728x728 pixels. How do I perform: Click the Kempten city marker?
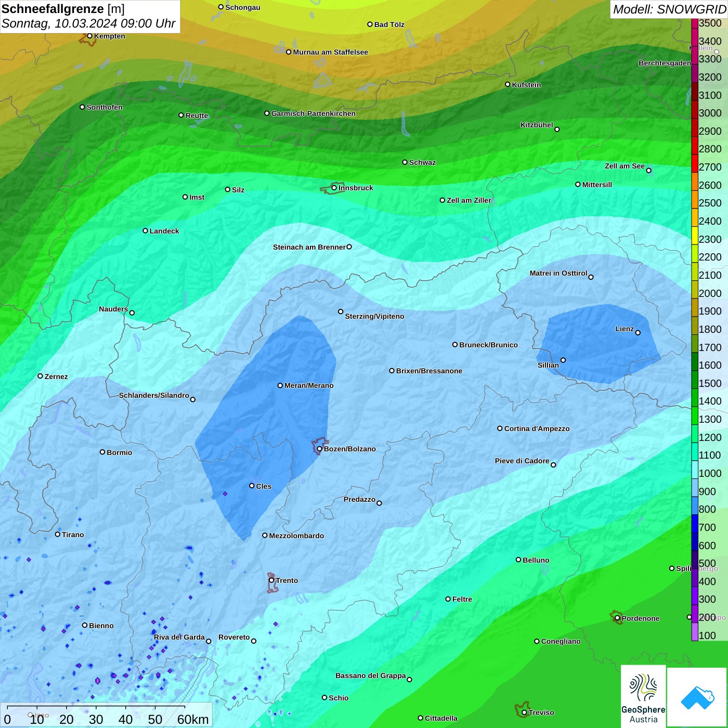click(89, 36)
